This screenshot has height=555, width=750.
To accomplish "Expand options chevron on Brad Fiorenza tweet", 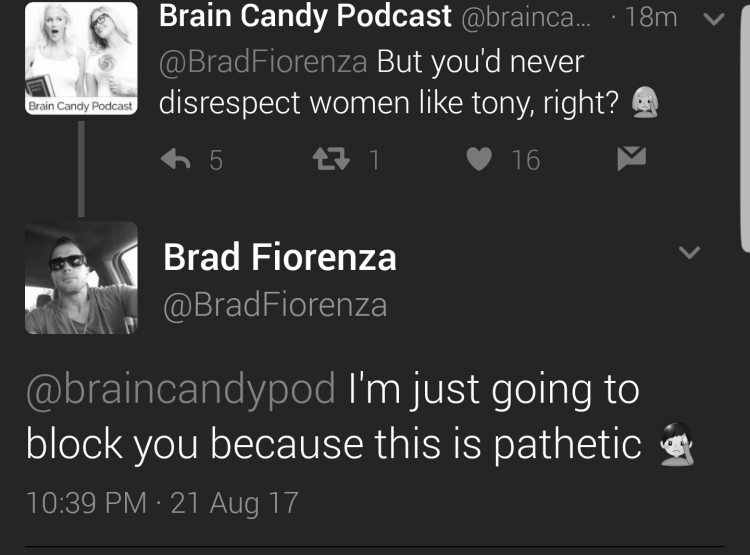I will [x=689, y=252].
